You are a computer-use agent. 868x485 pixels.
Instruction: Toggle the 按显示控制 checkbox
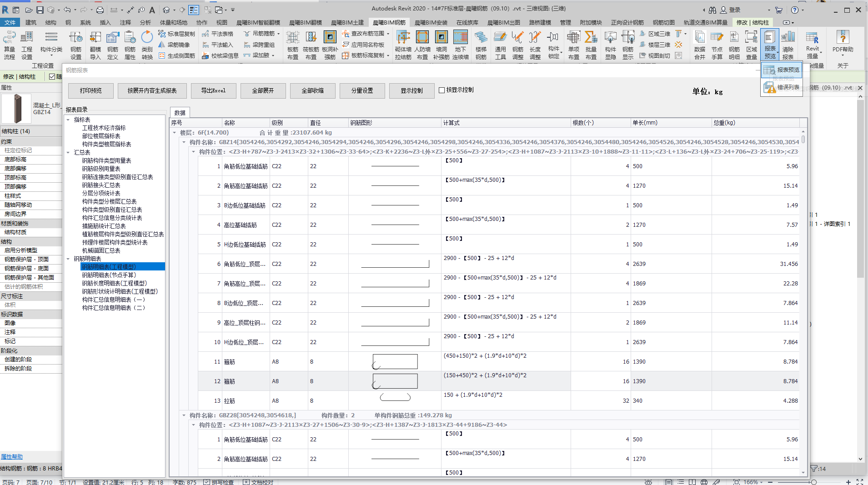(x=442, y=90)
